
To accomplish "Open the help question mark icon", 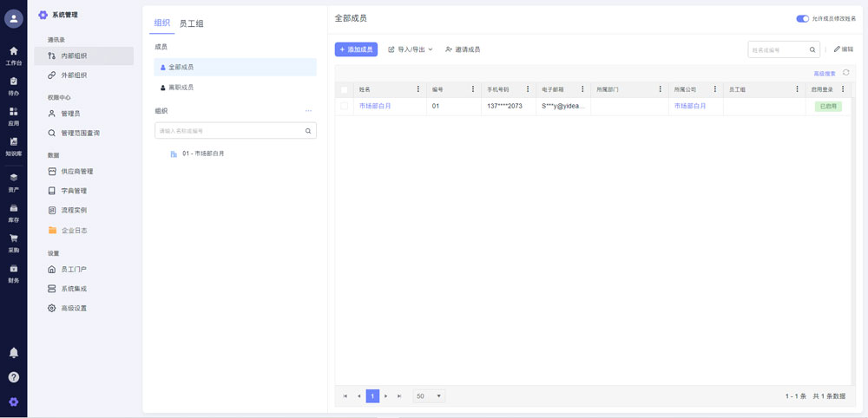I will (x=13, y=377).
